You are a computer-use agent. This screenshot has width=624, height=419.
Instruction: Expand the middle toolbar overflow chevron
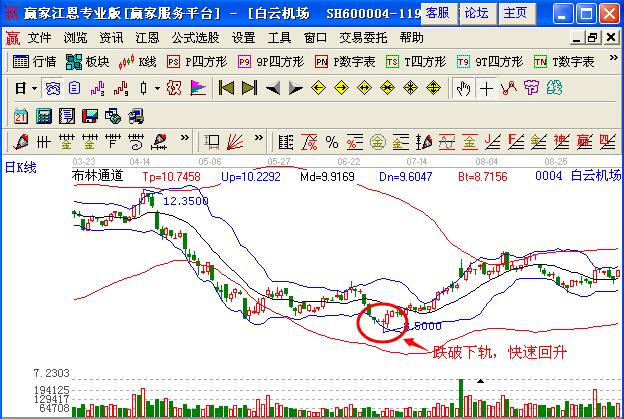coord(259,138)
